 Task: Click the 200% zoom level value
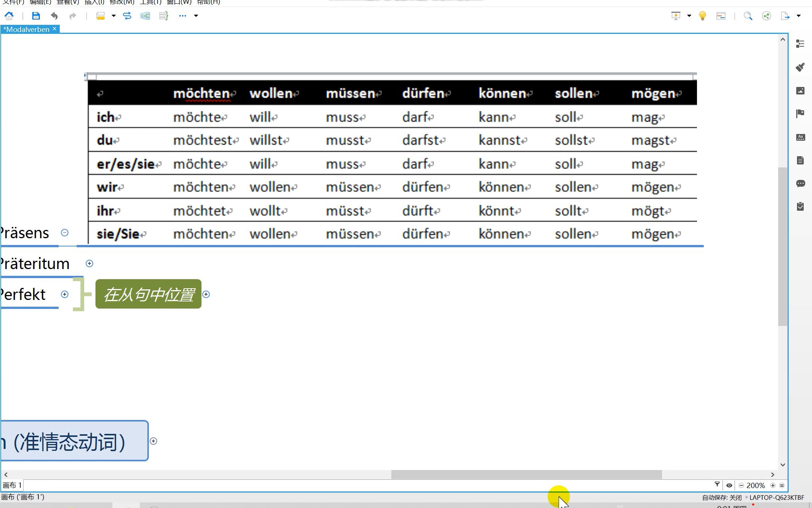[x=756, y=485]
